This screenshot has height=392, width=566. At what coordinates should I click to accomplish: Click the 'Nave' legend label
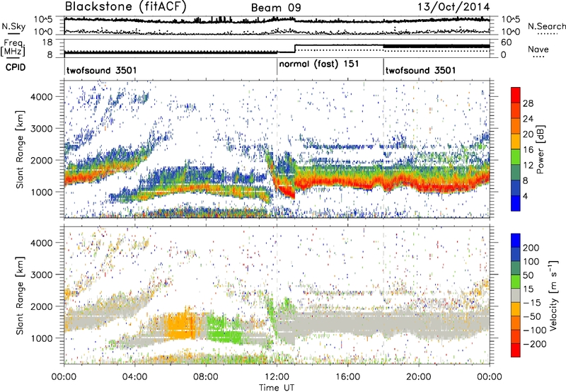point(538,49)
